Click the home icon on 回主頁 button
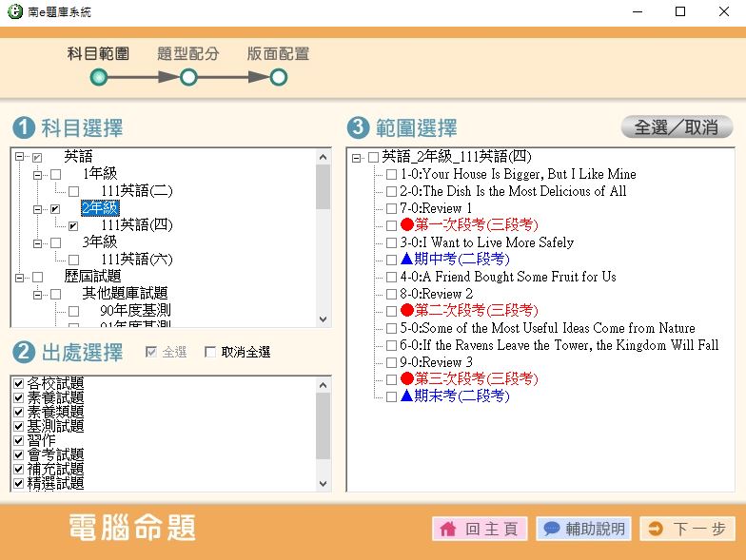 [x=447, y=529]
